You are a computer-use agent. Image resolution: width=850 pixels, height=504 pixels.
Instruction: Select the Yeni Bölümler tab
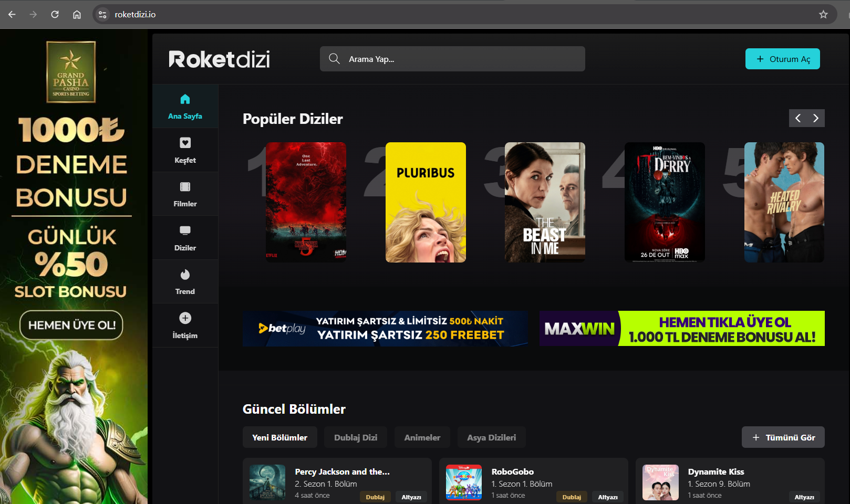[x=280, y=437]
